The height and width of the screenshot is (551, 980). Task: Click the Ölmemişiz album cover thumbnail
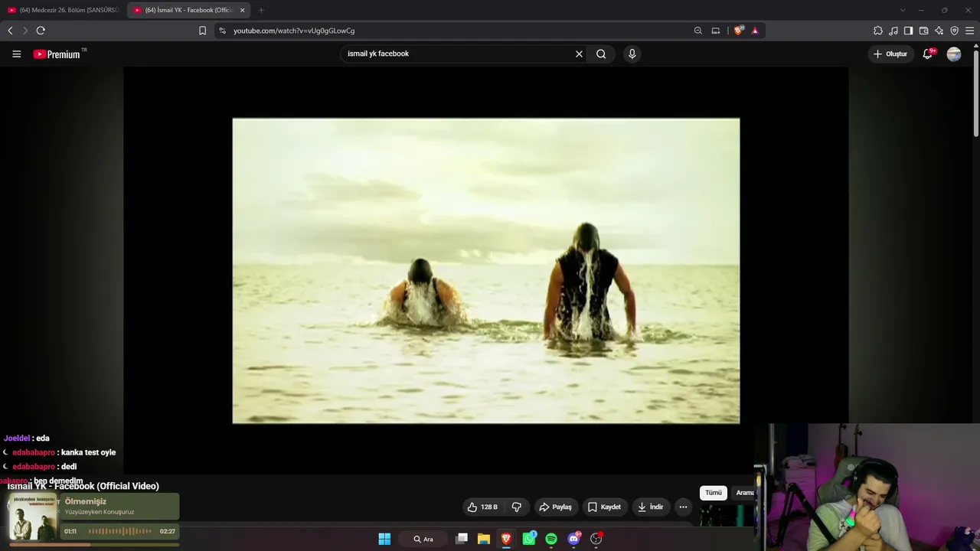(x=32, y=517)
